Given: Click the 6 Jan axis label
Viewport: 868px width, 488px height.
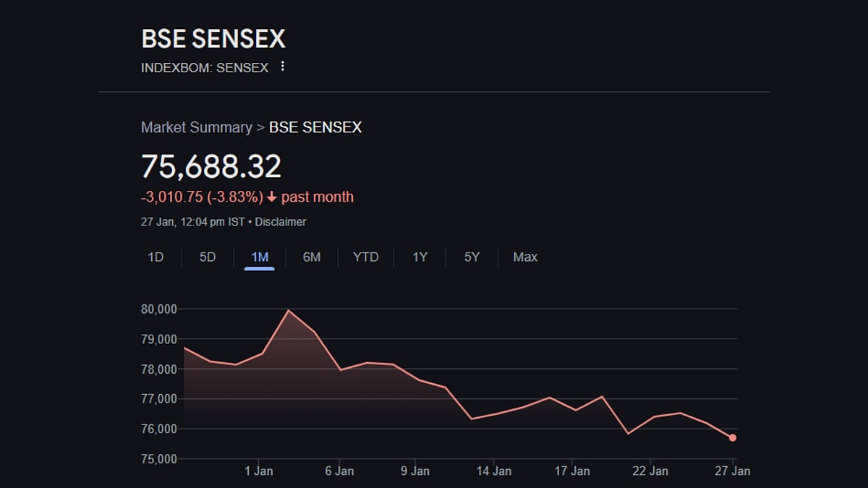Looking at the screenshot, I should pos(339,471).
